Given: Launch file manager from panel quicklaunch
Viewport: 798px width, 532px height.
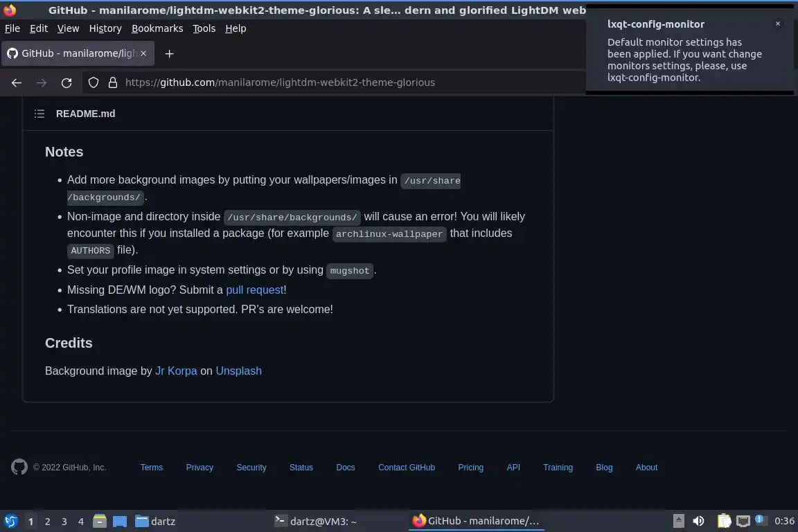Looking at the screenshot, I should [100, 521].
